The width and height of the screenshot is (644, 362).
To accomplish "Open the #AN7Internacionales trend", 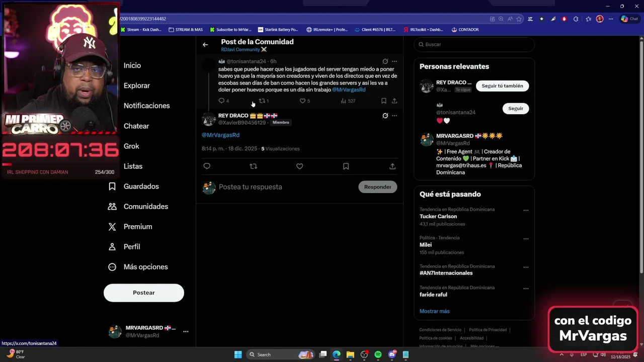I will (x=446, y=273).
